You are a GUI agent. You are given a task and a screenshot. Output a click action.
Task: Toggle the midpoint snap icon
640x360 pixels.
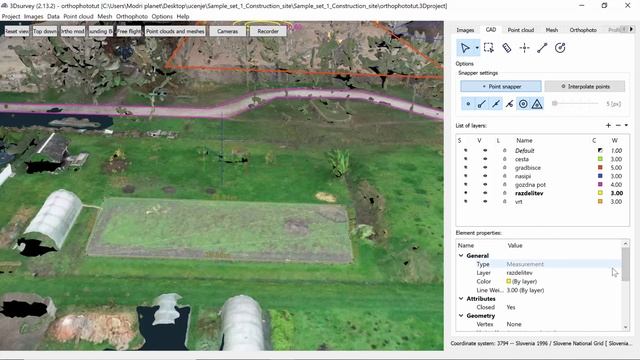tap(496, 104)
